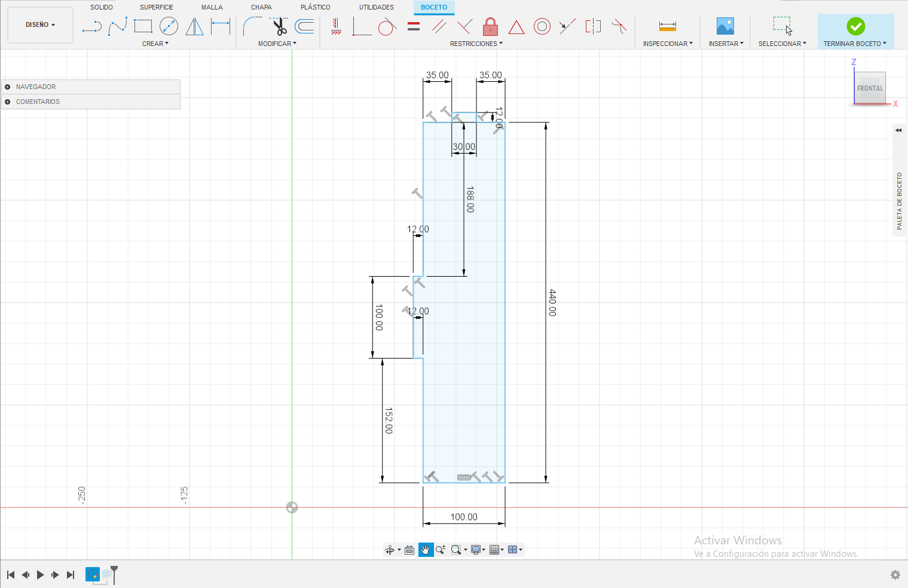
Task: Select the Line sketch tool
Action: tap(92, 26)
